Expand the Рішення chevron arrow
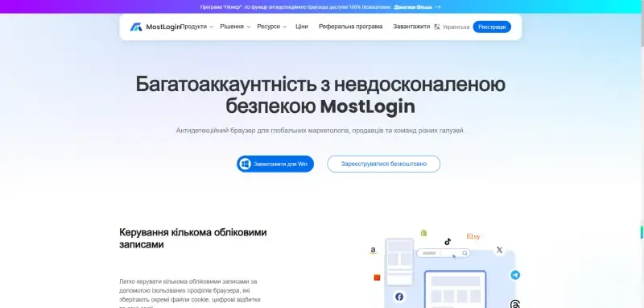The image size is (644, 308). tap(248, 27)
